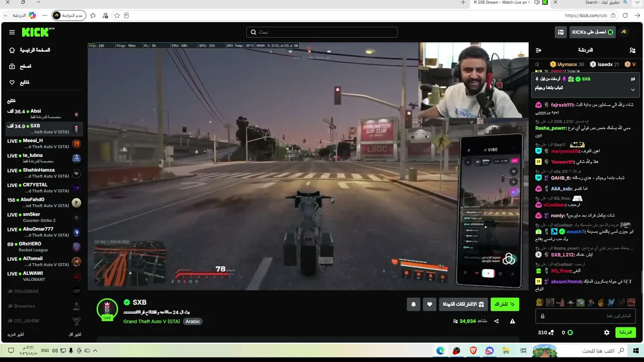Screen dimensions: 644x362
Task: Report the stream using warning icon
Action: click(512, 321)
